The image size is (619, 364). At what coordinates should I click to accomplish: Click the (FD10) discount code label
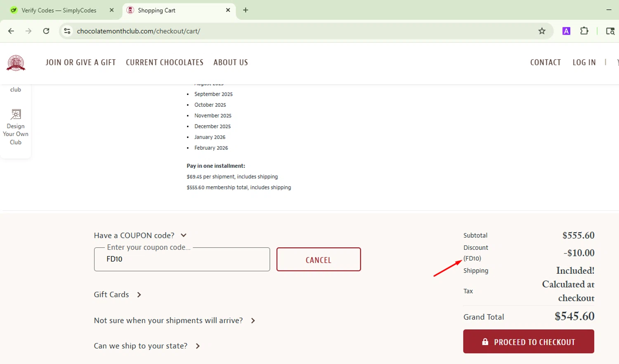tap(472, 258)
